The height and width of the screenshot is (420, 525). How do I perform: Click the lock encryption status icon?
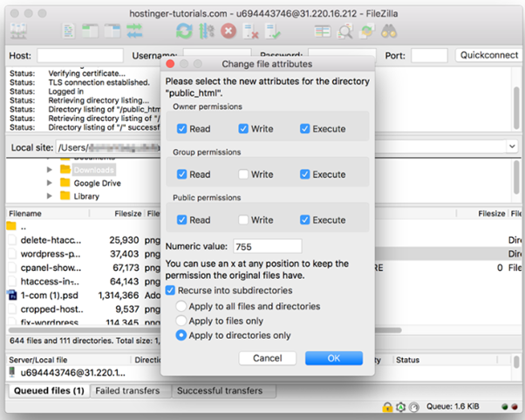[x=386, y=407]
